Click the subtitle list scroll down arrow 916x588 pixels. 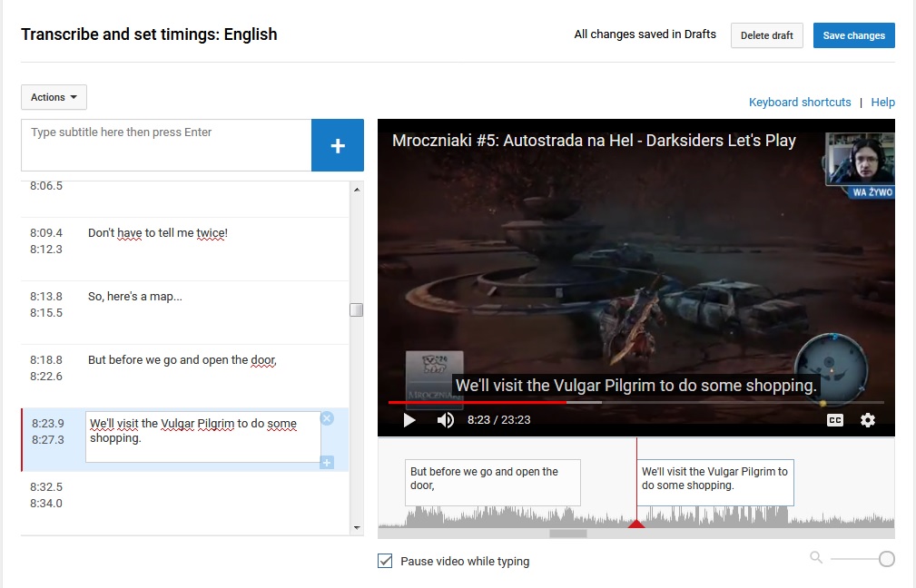click(x=357, y=528)
